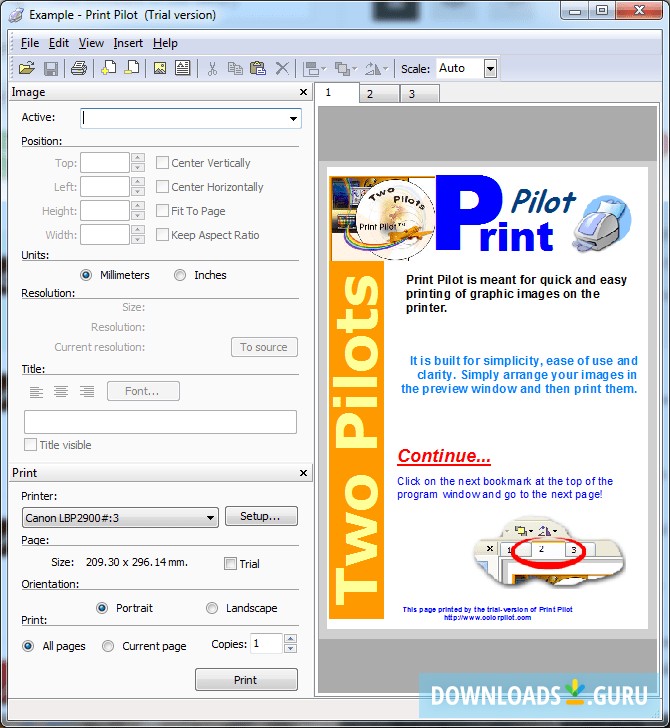This screenshot has height=728, width=670.
Task: Open the Active image dropdown
Action: point(293,118)
